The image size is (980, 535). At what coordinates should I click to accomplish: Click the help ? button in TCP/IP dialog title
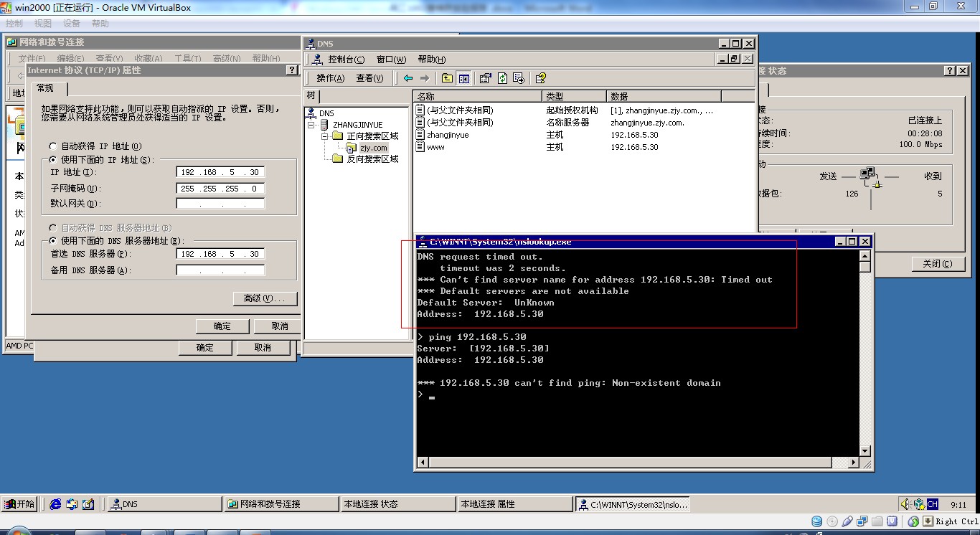[x=292, y=70]
